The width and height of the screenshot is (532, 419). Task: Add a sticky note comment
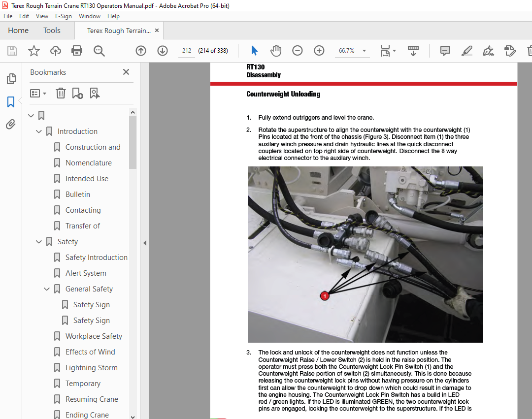[445, 51]
